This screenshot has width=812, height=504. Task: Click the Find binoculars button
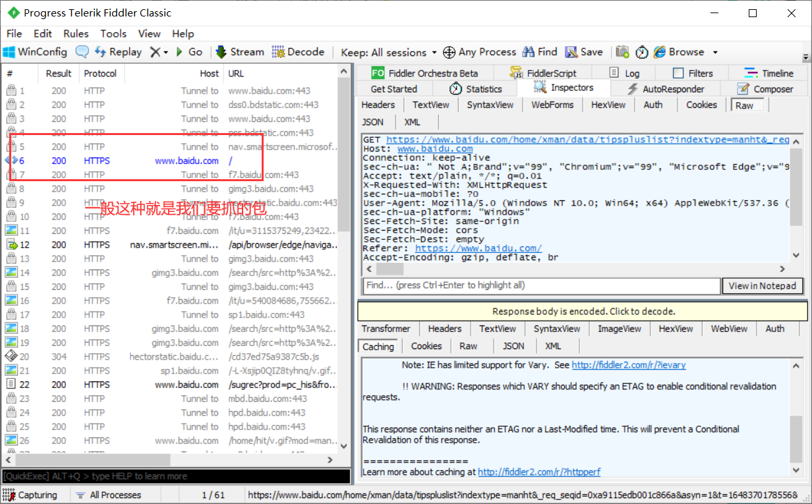(x=540, y=52)
